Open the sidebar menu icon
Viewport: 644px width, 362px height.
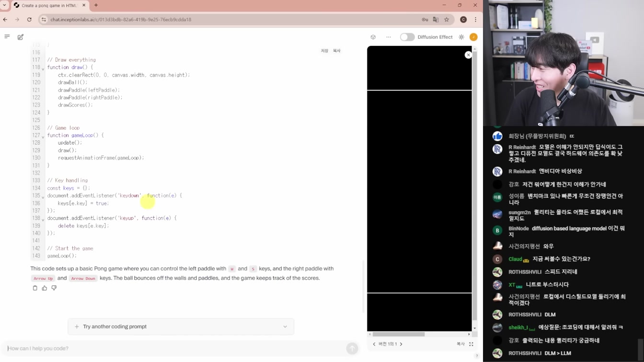coord(7,37)
